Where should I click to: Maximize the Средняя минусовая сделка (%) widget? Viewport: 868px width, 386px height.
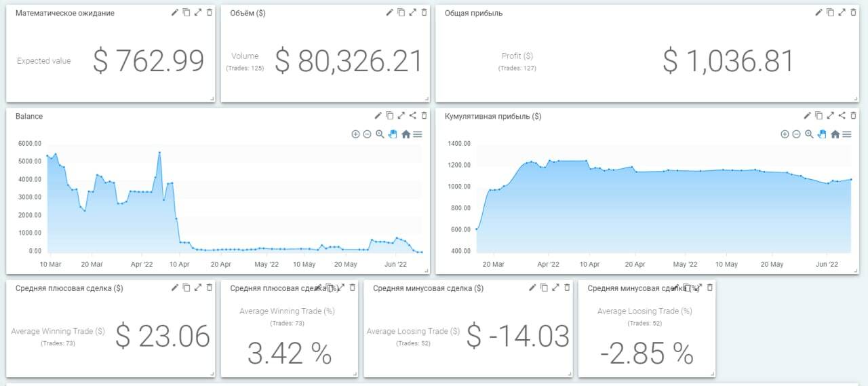click(x=698, y=288)
